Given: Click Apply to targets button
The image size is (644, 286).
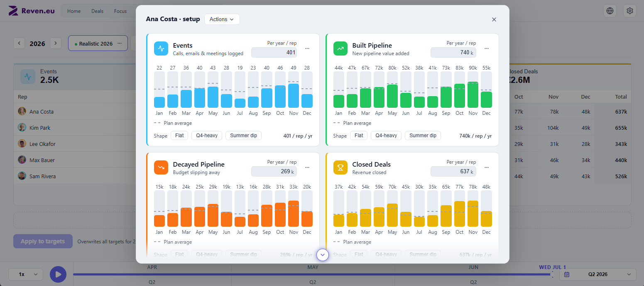Looking at the screenshot, I should [43, 241].
